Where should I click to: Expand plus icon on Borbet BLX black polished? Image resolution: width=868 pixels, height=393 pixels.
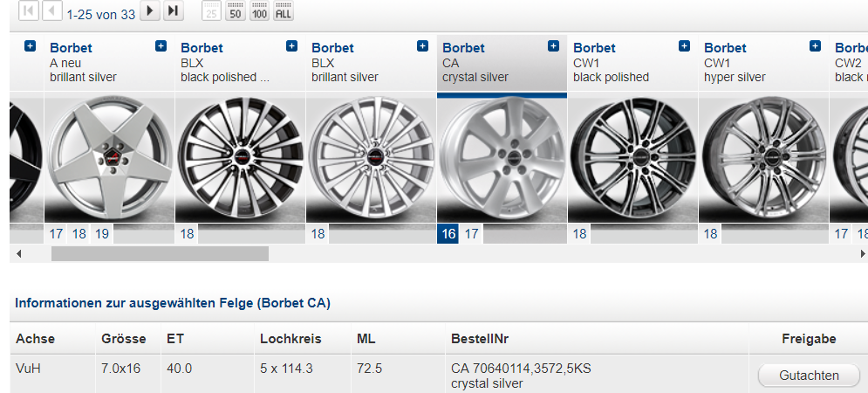pos(291,46)
